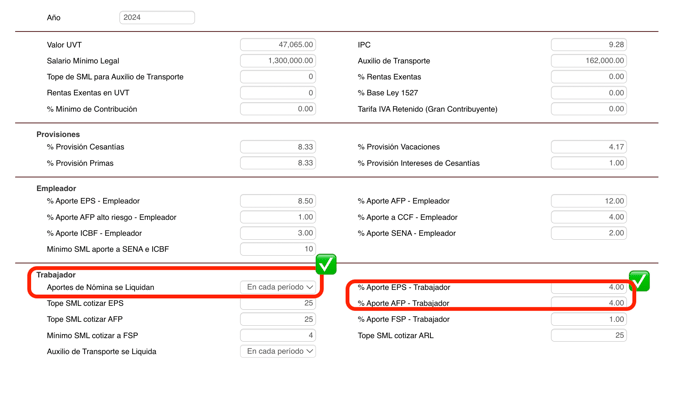Click the Tarifa IVA Retenido (Gran Contribuyente) label
Viewport: 688px width, 393px height.
click(427, 109)
